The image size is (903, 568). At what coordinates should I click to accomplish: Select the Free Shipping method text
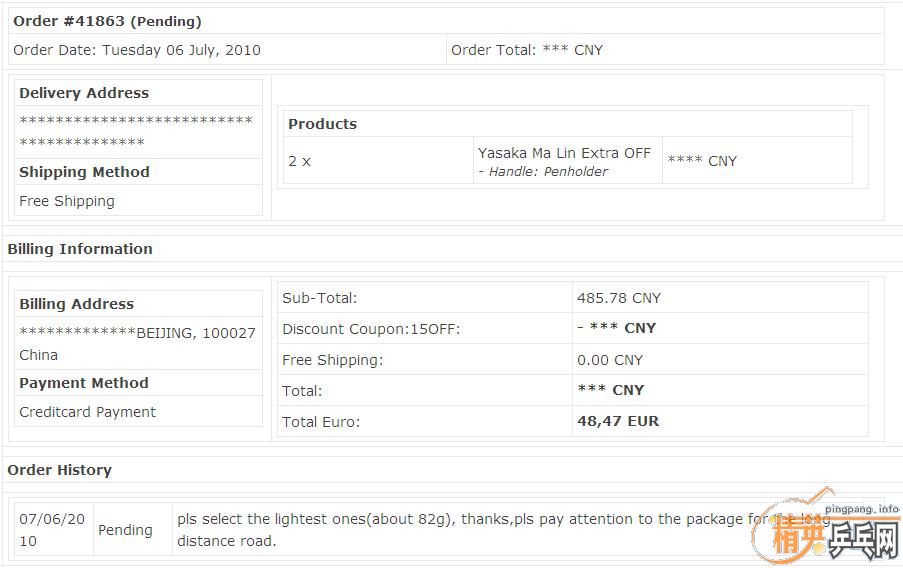coord(67,201)
